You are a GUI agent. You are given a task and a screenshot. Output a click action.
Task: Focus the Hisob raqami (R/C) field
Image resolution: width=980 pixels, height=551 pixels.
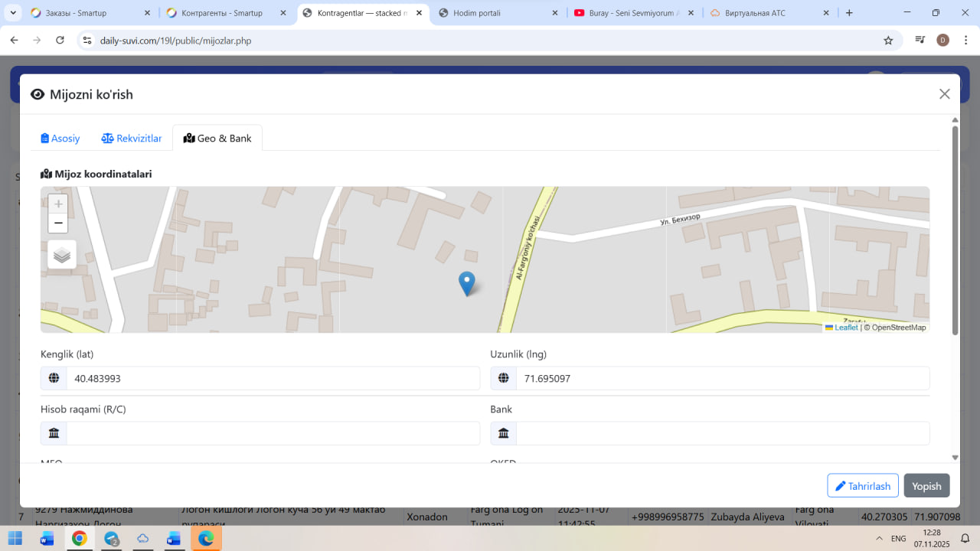coord(272,433)
